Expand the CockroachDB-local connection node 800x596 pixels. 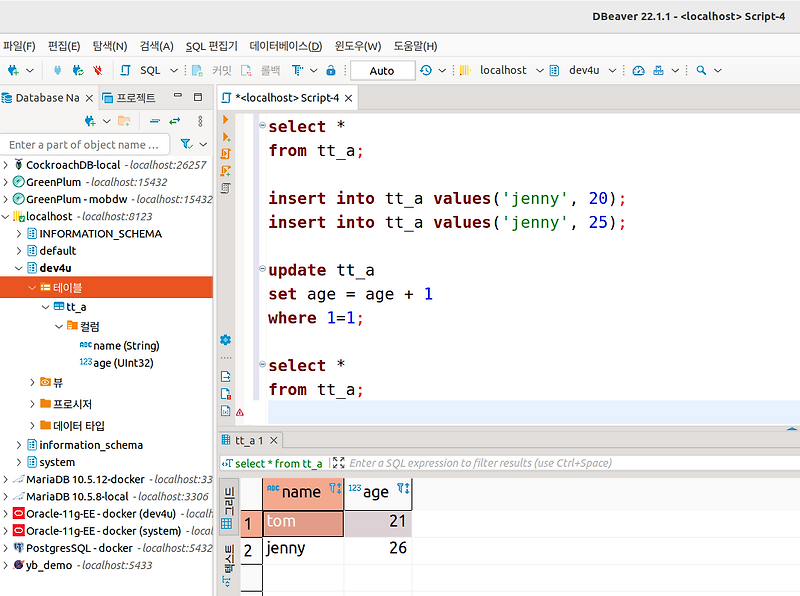pyautogui.click(x=6, y=165)
